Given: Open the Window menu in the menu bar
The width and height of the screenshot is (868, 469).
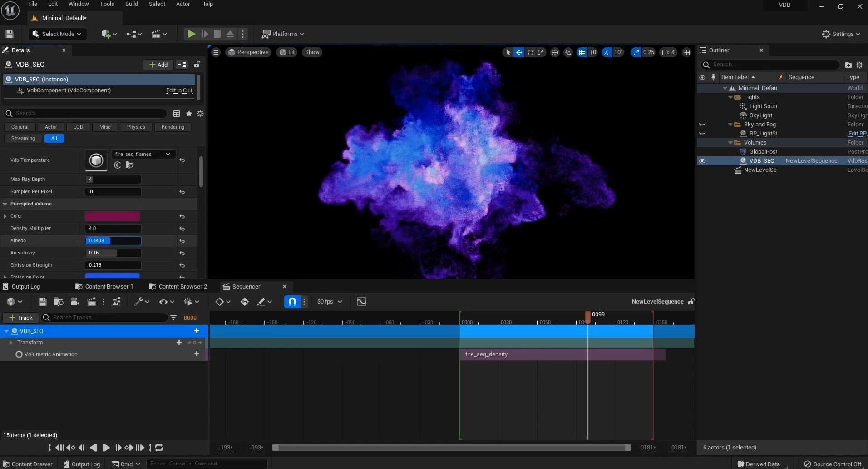Looking at the screenshot, I should [x=78, y=4].
